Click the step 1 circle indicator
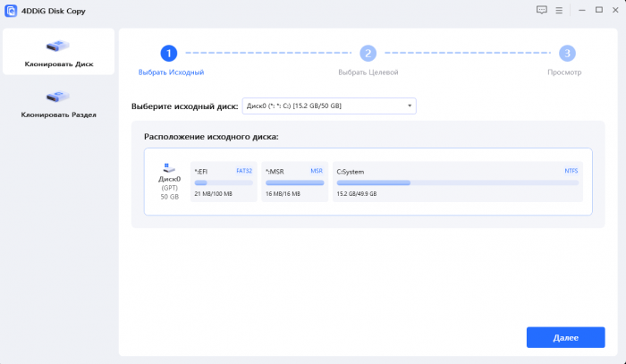This screenshot has height=364, width=626. (171, 54)
